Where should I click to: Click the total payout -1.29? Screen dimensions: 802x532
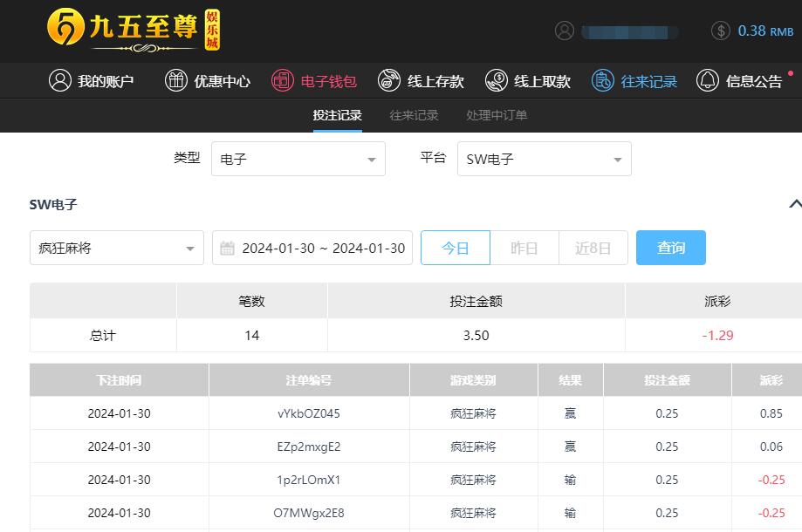[x=717, y=335]
